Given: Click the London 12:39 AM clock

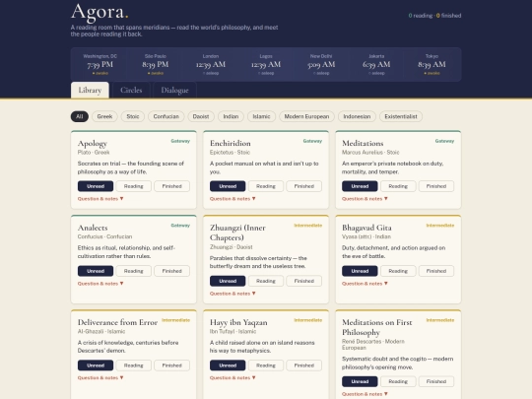Looking at the screenshot, I should 211,64.
